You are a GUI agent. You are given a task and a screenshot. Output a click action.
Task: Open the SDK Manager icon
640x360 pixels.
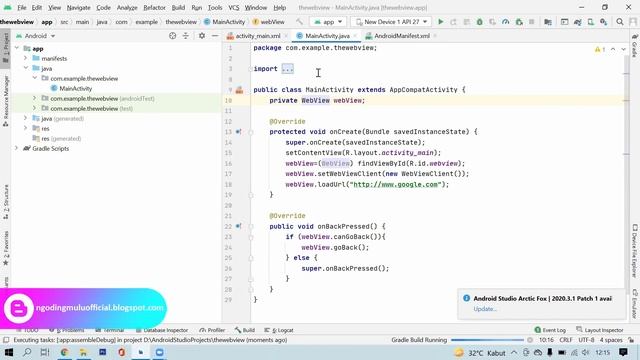(x=604, y=22)
